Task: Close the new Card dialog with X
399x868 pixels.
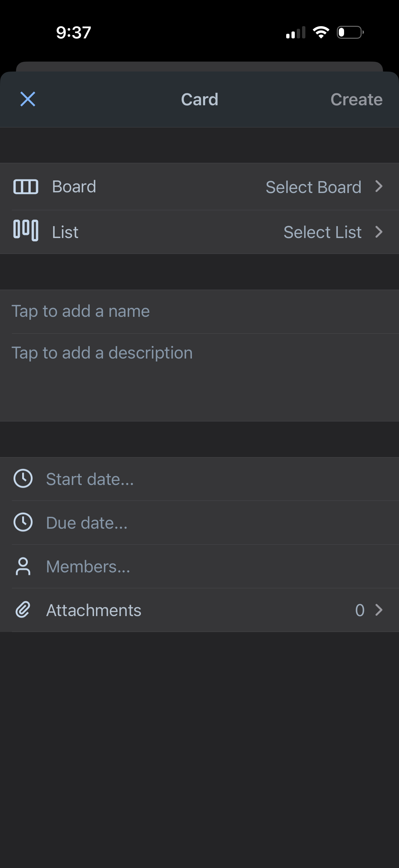Action: pos(27,99)
